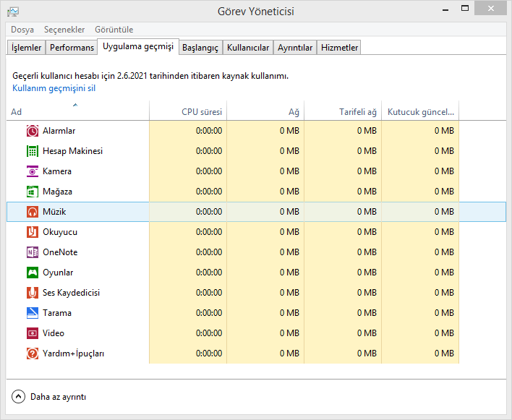Click the Görev Yöneticisi title bar icon
The image size is (512, 420).
13,12
